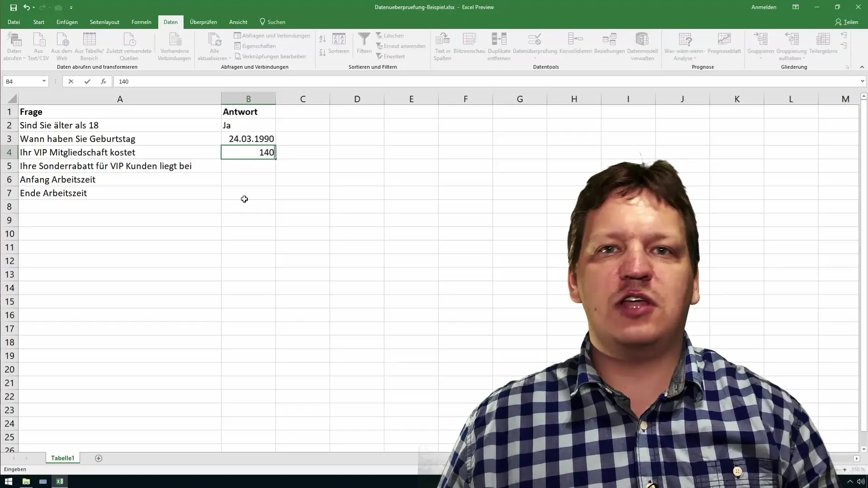Toggle the Filtern funnel icon
The image size is (868, 488).
(x=364, y=43)
